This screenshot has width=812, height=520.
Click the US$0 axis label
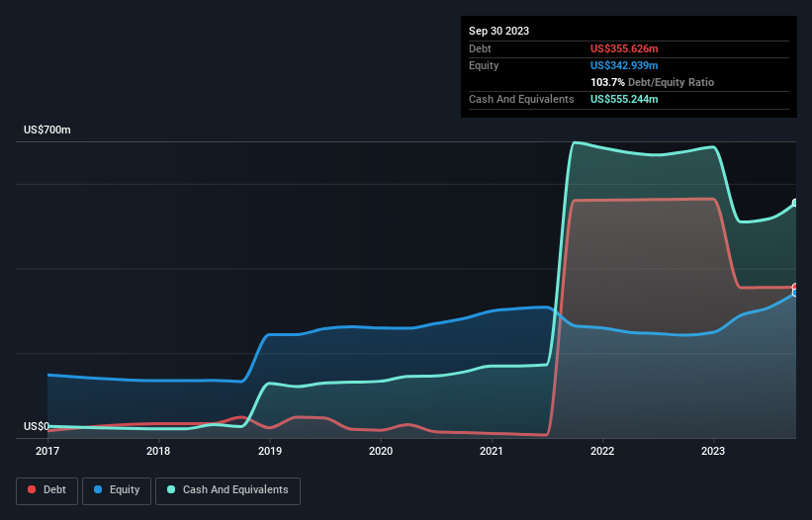point(37,426)
